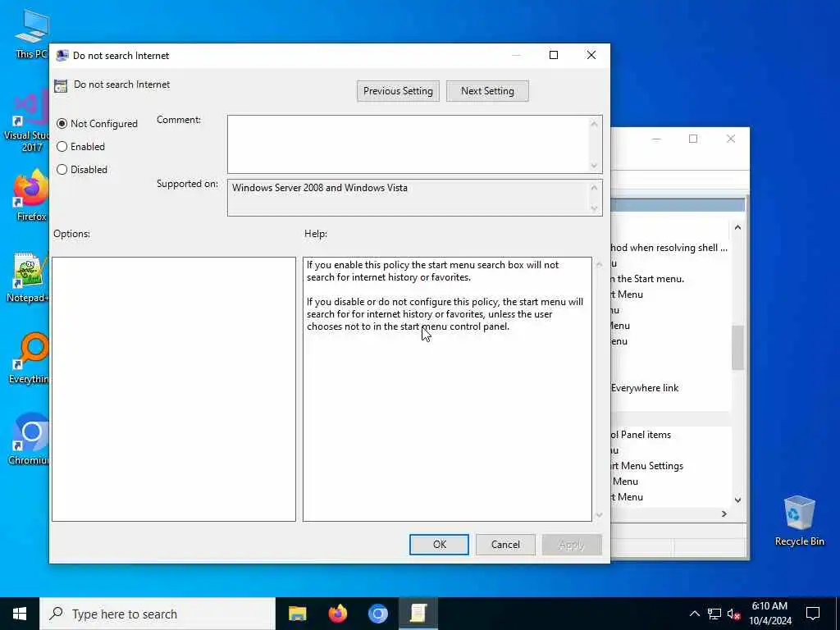Select 'Everywhere link' entry in background list

[645, 388]
